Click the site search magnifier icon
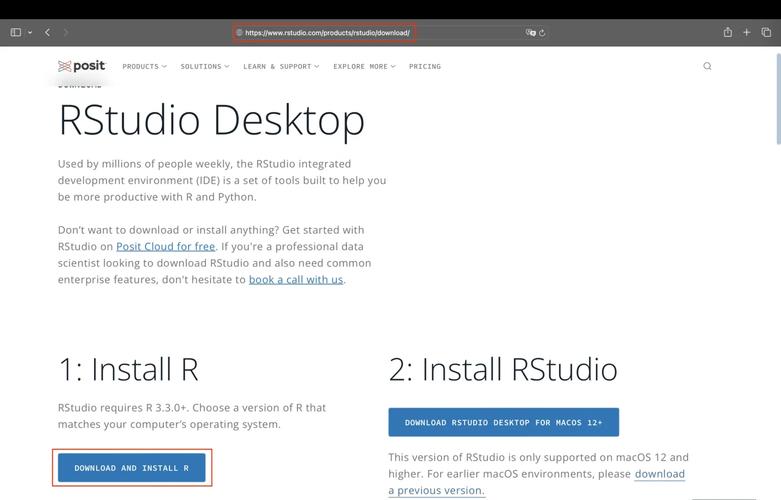The width and height of the screenshot is (781, 500). (x=707, y=66)
